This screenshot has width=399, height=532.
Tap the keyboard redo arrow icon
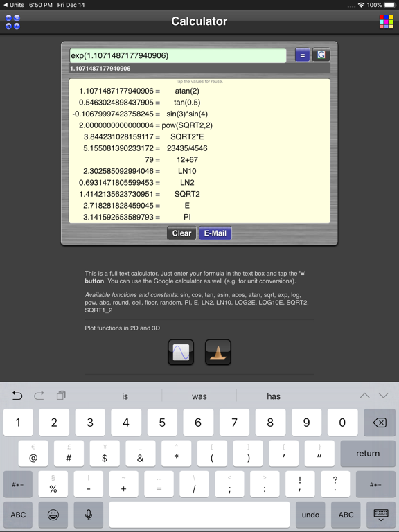click(39, 396)
